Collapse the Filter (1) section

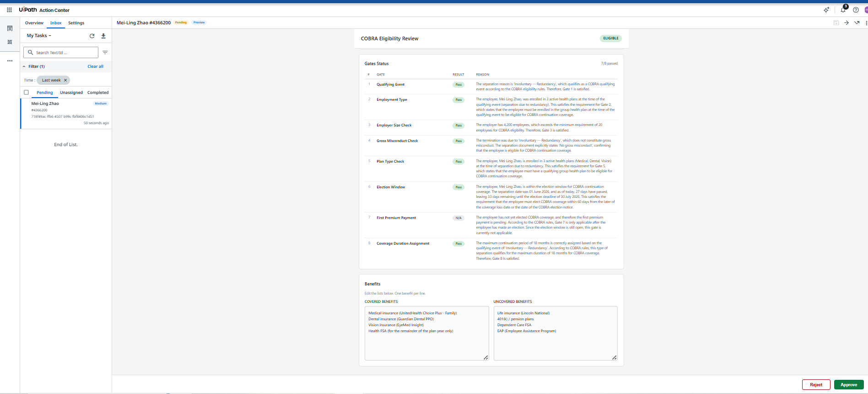coord(24,66)
